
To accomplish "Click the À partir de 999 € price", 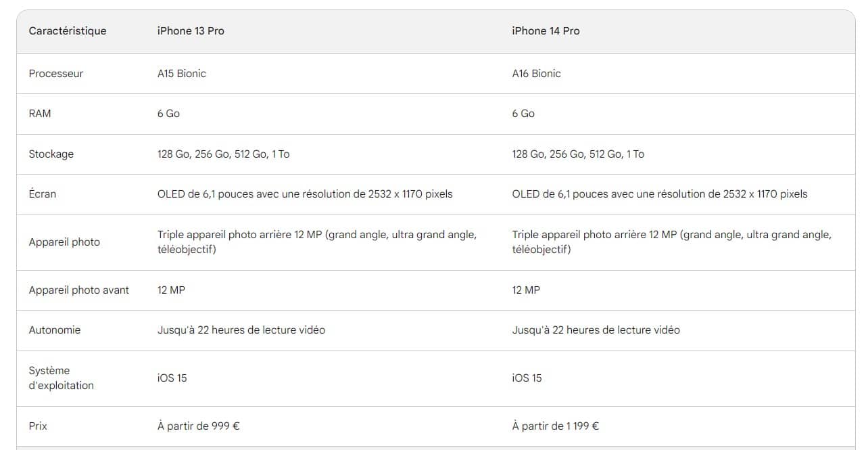I will point(199,426).
